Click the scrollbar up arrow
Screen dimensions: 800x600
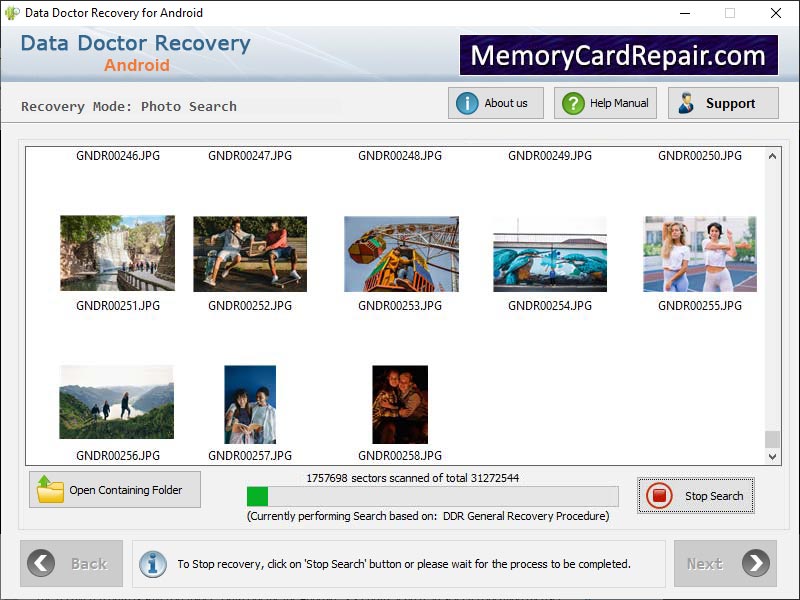point(771,156)
